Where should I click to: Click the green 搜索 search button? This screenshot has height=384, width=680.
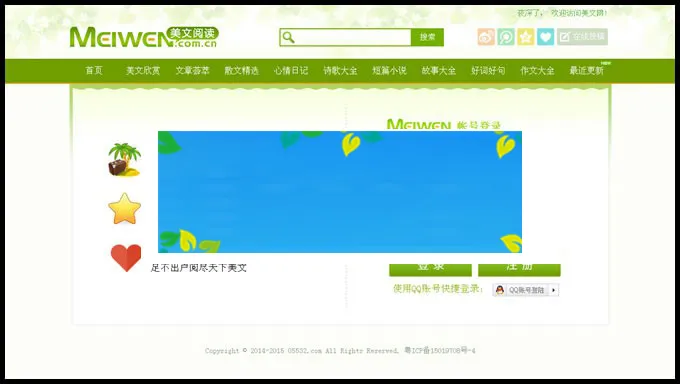[x=427, y=37]
